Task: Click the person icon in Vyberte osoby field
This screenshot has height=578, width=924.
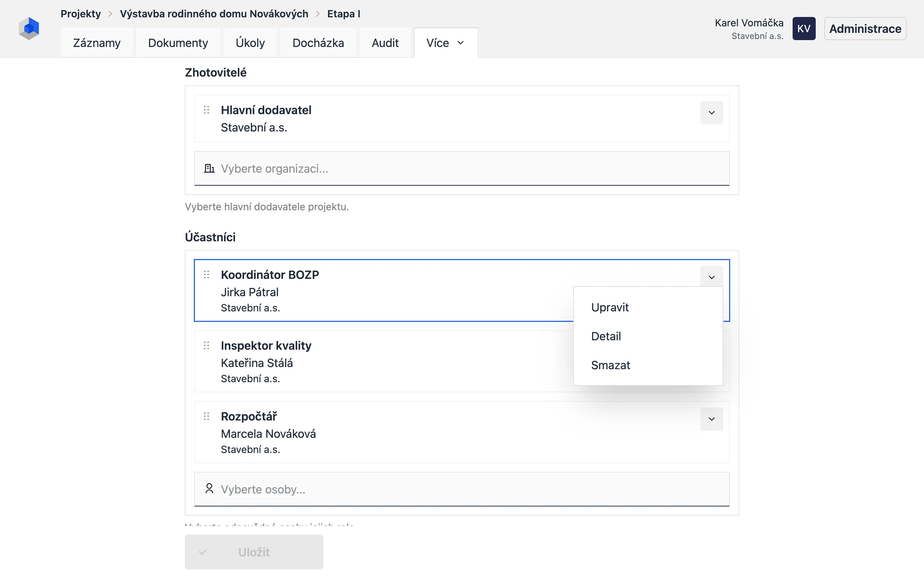Action: point(209,488)
